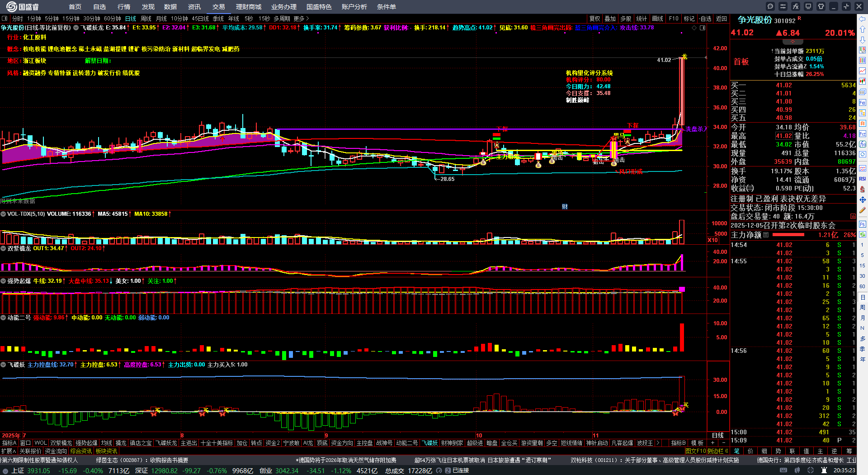Click the up arrow in right sidebar

pyautogui.click(x=863, y=29)
